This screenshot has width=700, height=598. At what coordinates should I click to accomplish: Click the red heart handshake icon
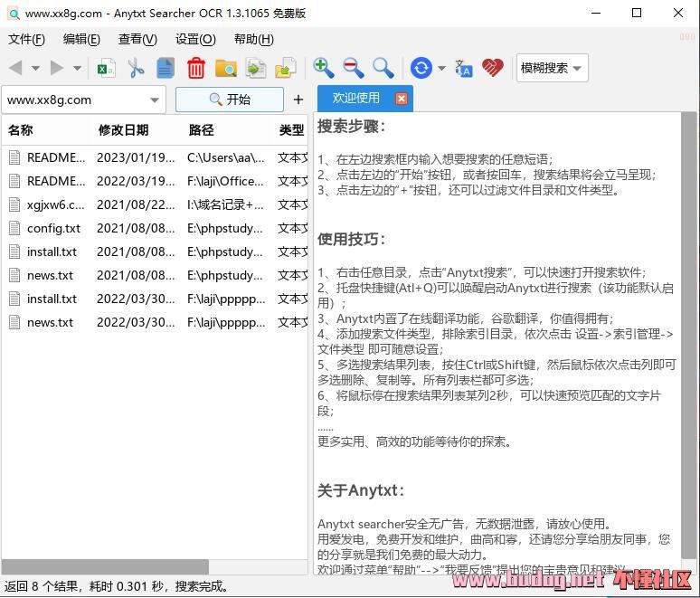pyautogui.click(x=492, y=68)
